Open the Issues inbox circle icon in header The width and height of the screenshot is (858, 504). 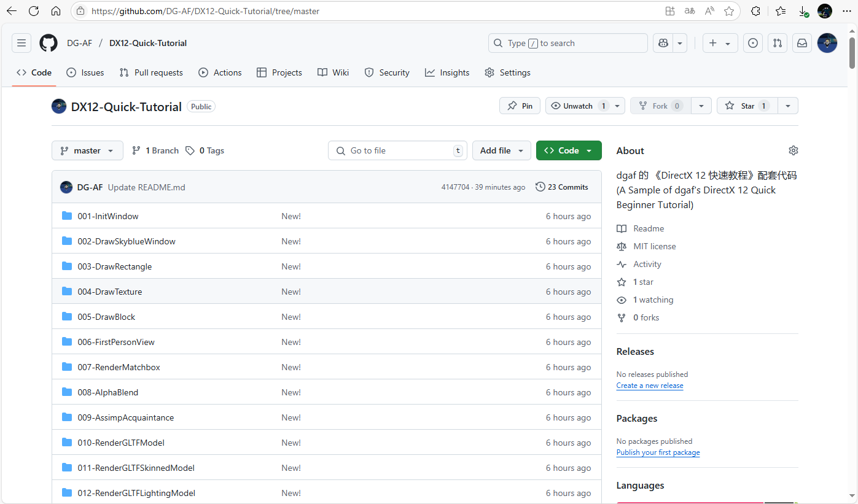753,43
